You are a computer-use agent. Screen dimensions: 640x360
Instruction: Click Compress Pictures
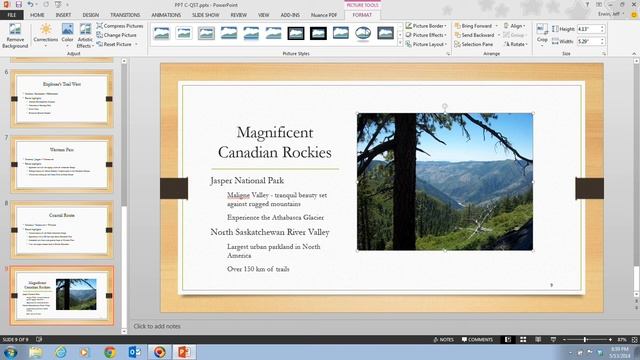tap(120, 26)
